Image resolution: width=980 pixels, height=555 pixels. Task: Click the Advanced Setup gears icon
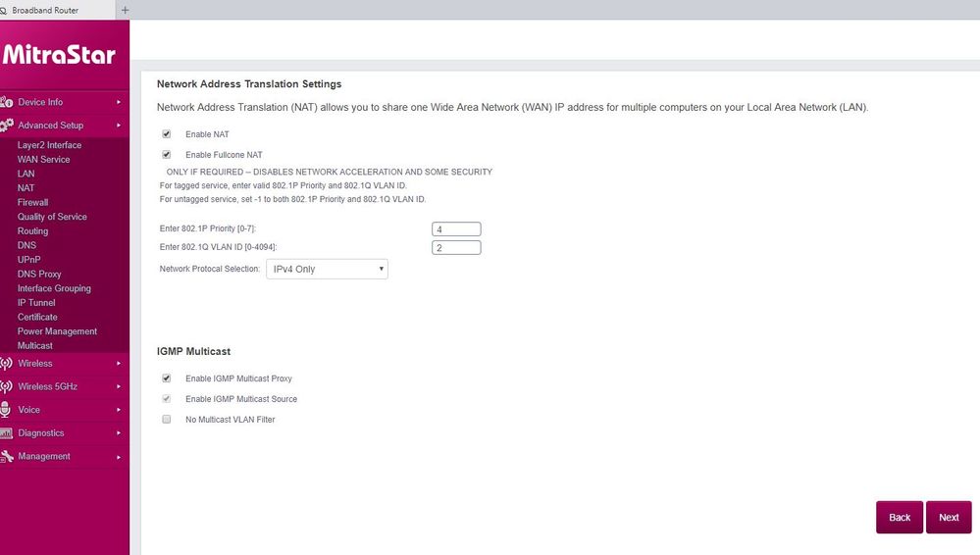point(7,126)
